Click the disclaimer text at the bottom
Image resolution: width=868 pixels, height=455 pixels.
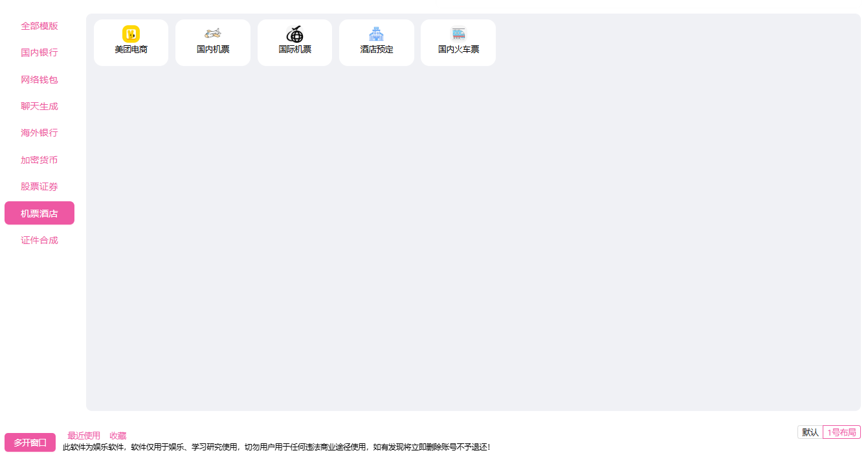(276, 447)
